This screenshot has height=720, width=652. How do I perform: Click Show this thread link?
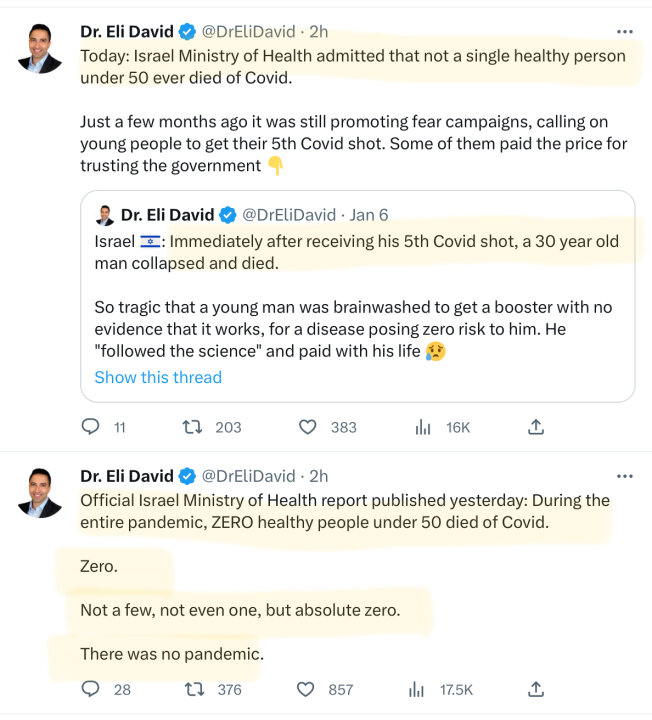pos(158,377)
